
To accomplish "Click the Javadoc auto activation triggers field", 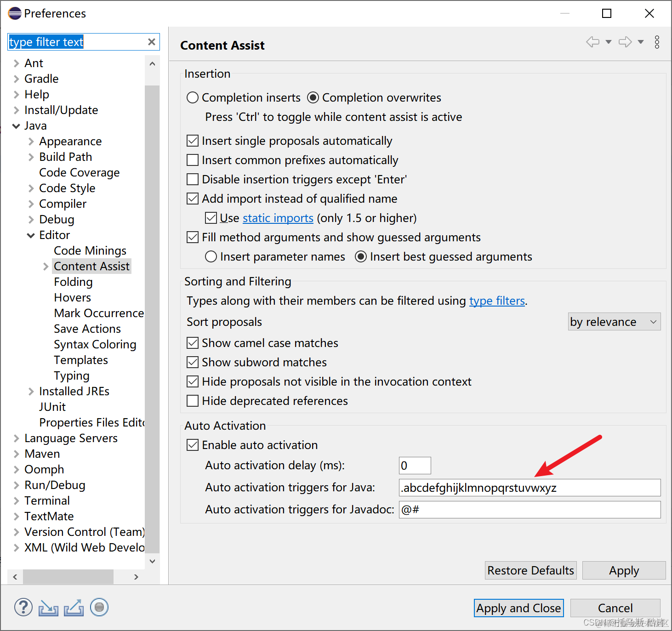I will (x=530, y=510).
